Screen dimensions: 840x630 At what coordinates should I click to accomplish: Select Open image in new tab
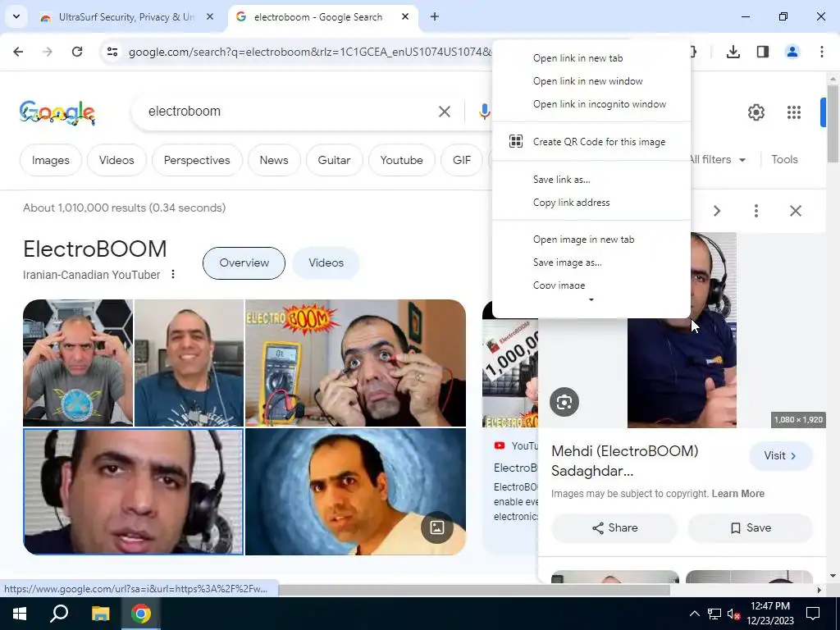pos(591,240)
